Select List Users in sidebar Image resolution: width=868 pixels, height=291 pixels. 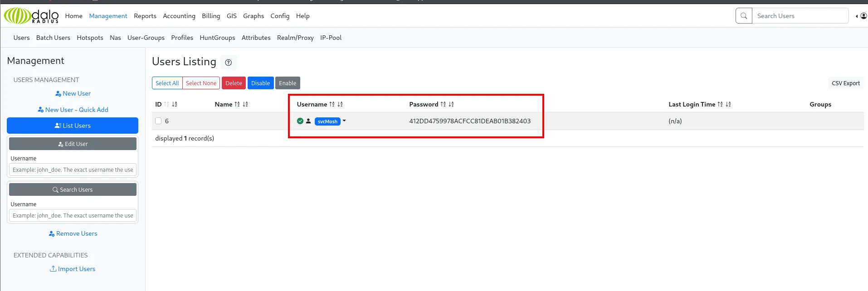[x=73, y=126]
